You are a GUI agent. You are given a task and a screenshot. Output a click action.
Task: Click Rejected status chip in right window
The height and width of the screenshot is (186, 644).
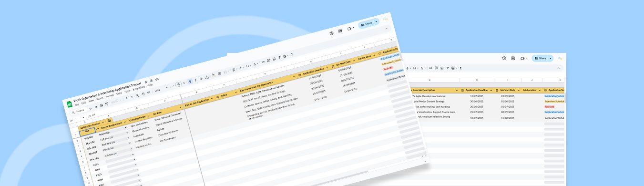[x=550, y=106]
